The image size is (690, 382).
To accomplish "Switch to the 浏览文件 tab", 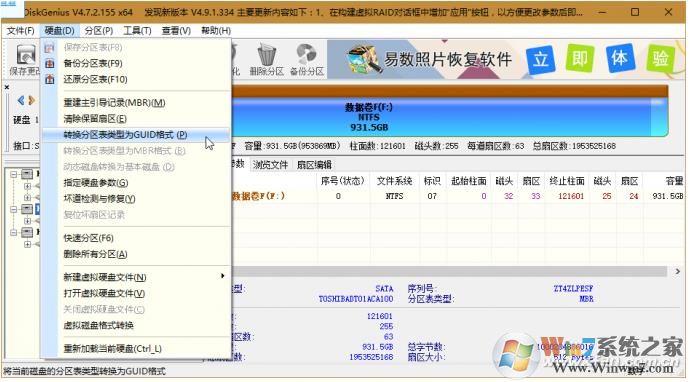I will [270, 165].
